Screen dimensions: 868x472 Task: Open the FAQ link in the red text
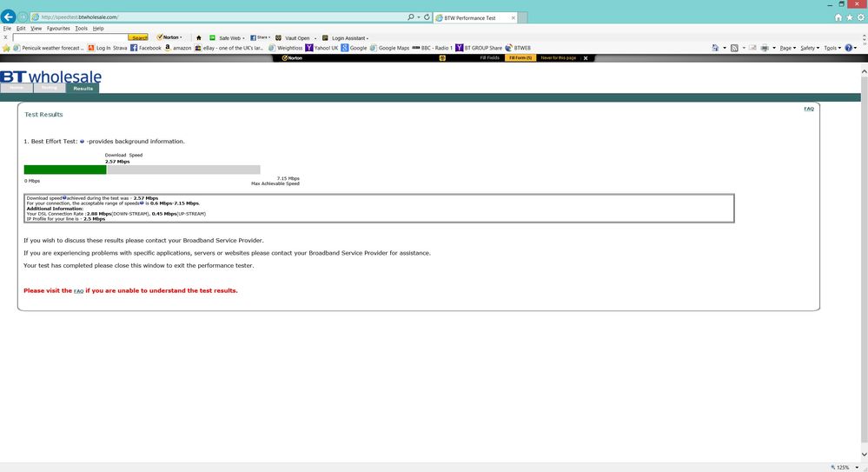click(x=78, y=291)
